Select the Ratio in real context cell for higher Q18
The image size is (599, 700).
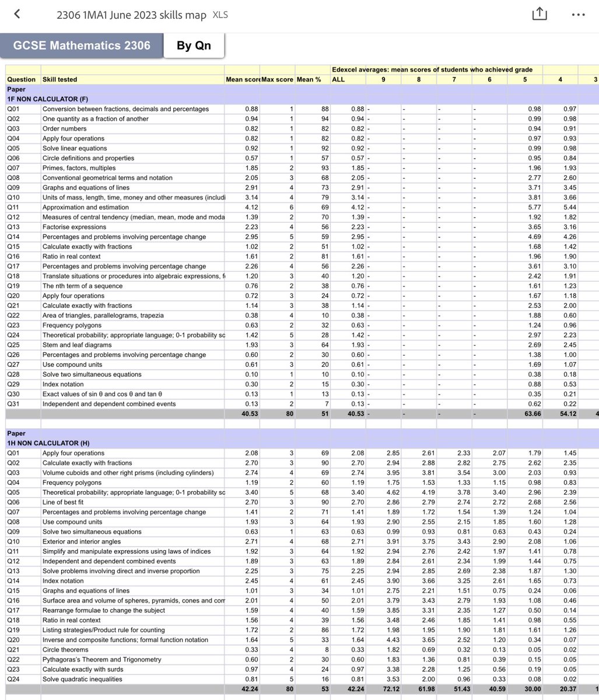tap(132, 620)
